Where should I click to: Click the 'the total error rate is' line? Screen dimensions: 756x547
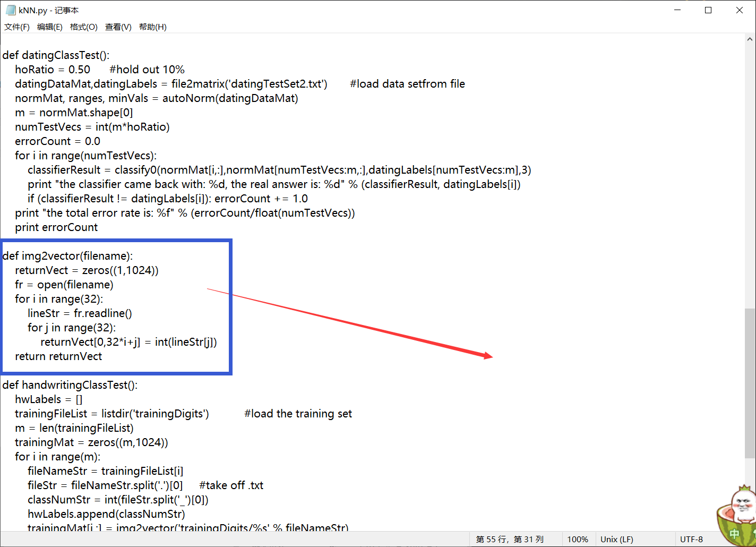coord(185,213)
